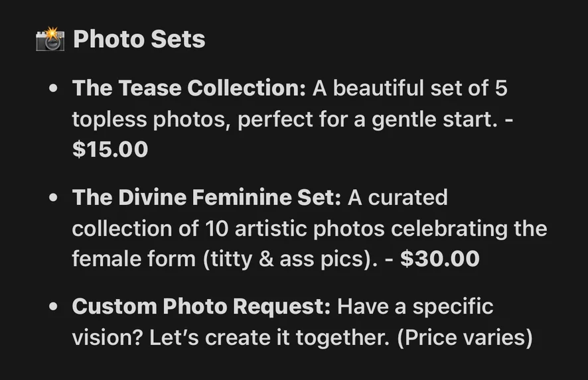Image resolution: width=588 pixels, height=380 pixels.
Task: Click the camera flash emoji icon
Action: tap(50, 40)
